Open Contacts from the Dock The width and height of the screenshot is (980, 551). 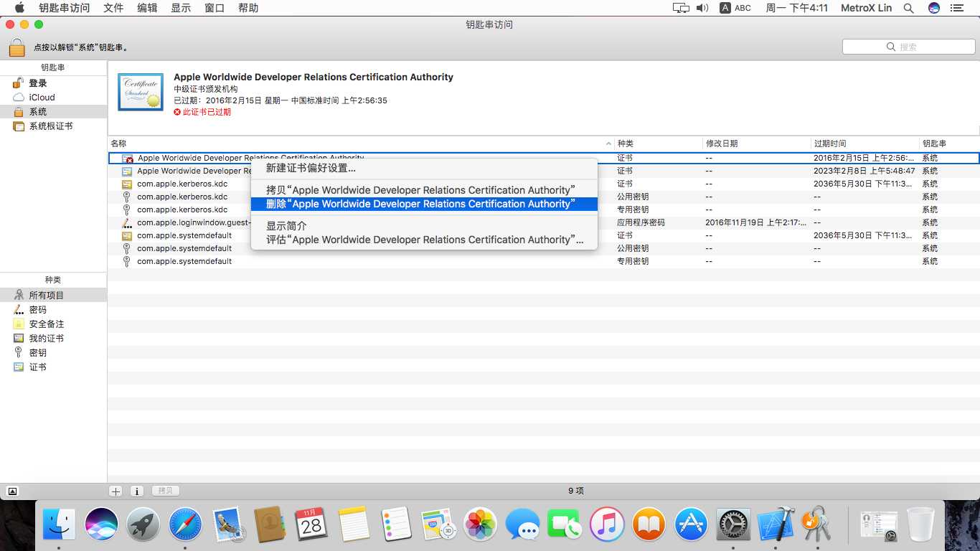(270, 524)
